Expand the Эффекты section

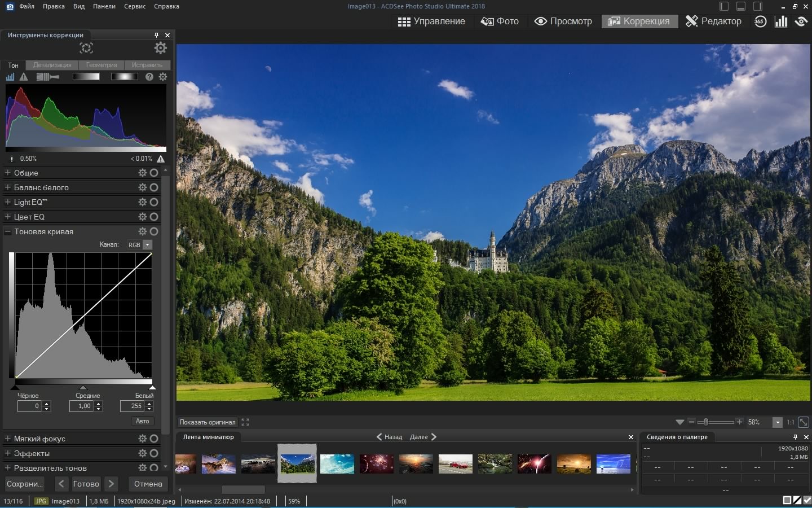click(x=8, y=453)
